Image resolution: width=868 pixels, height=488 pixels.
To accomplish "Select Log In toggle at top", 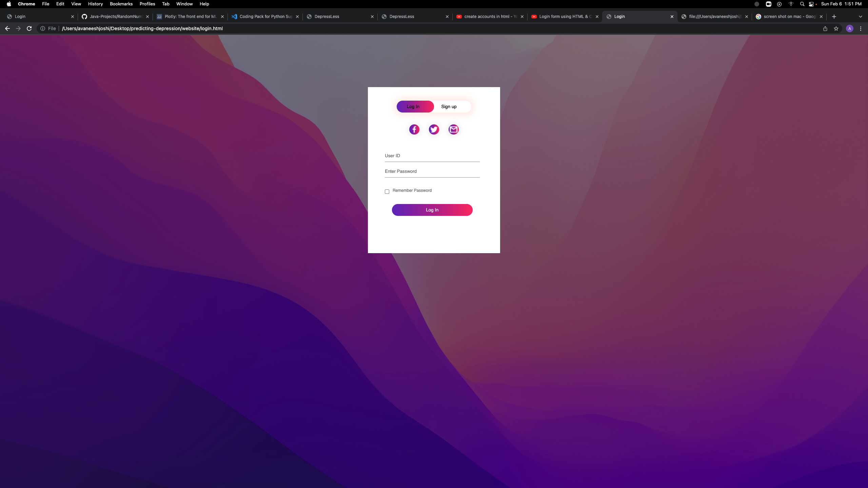I will [x=413, y=106].
